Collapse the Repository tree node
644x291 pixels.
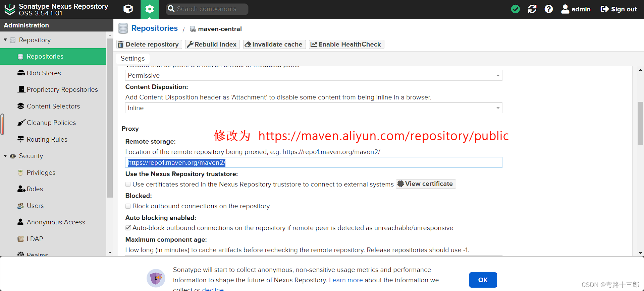[5, 40]
